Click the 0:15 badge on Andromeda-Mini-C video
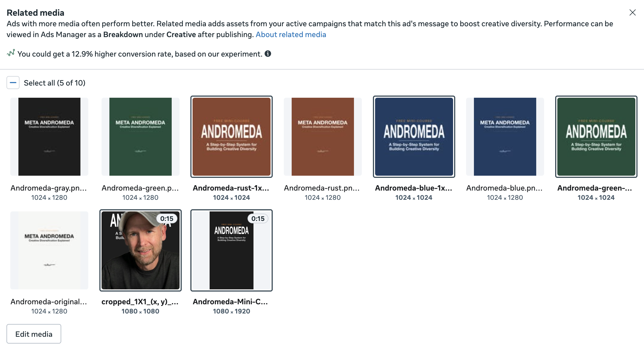The height and width of the screenshot is (353, 644). (258, 218)
